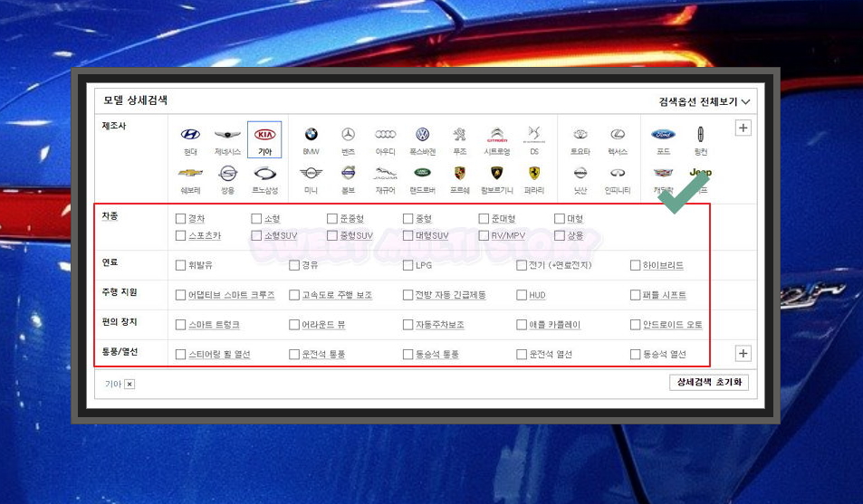Tick the 운전석 통풍 checkbox
863x504 pixels.
point(294,355)
